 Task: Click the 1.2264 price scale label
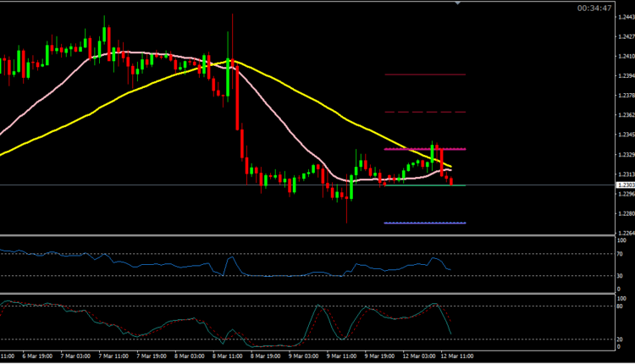(626, 233)
